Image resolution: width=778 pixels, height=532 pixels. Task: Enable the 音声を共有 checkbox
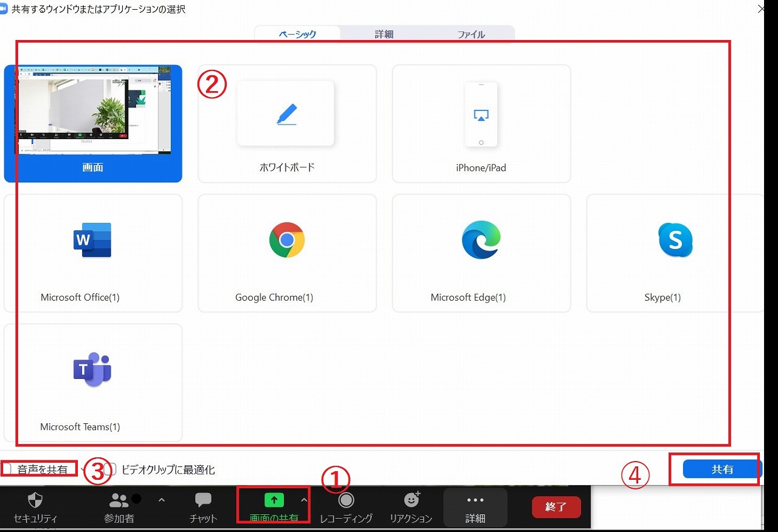tap(7, 469)
